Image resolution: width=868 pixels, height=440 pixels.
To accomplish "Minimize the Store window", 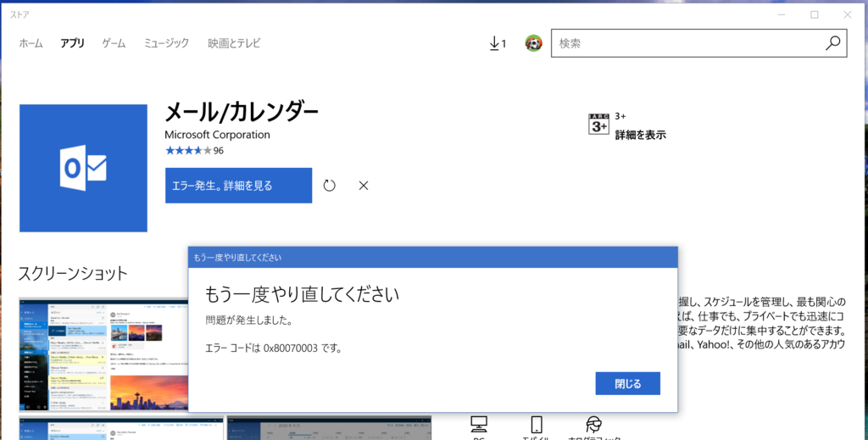I will tap(781, 15).
